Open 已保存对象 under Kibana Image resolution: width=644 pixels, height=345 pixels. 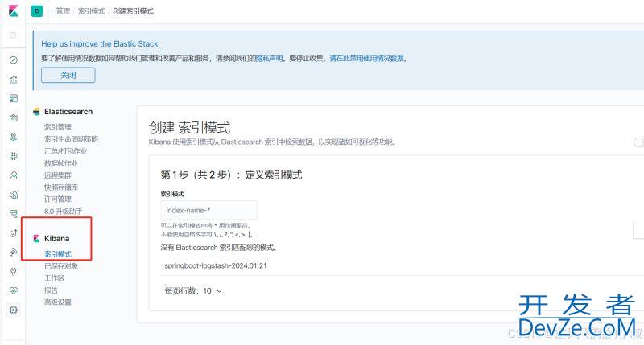pos(61,266)
